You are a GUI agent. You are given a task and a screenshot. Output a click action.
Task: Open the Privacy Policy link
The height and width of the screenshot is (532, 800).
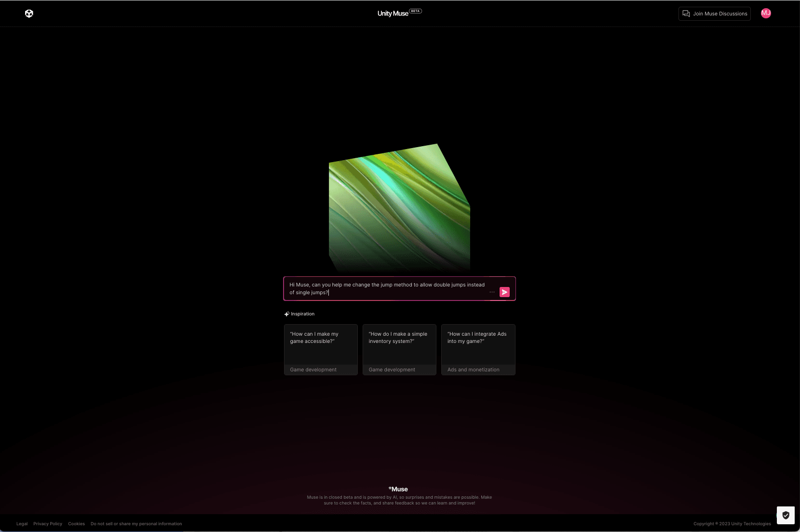[48, 524]
